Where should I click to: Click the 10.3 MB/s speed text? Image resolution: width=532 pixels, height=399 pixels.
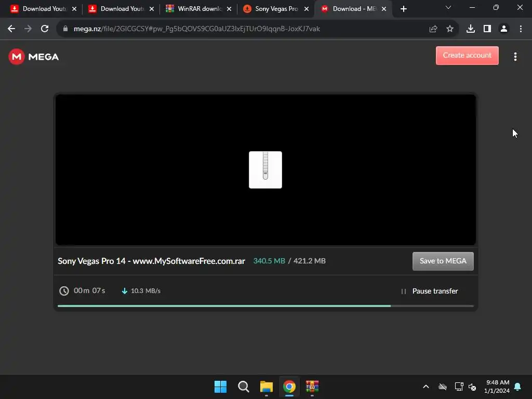click(145, 291)
